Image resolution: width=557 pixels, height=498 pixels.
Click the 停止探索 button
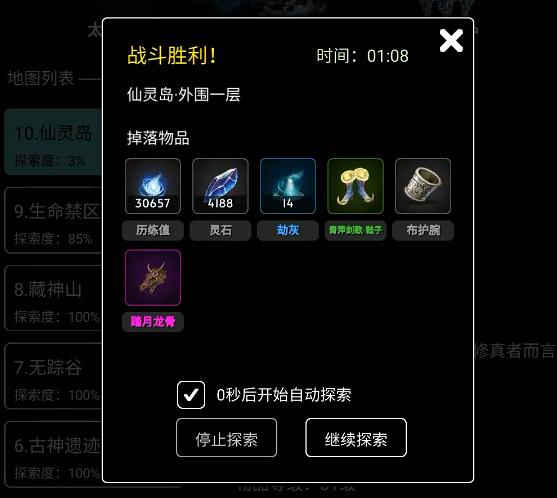(226, 438)
